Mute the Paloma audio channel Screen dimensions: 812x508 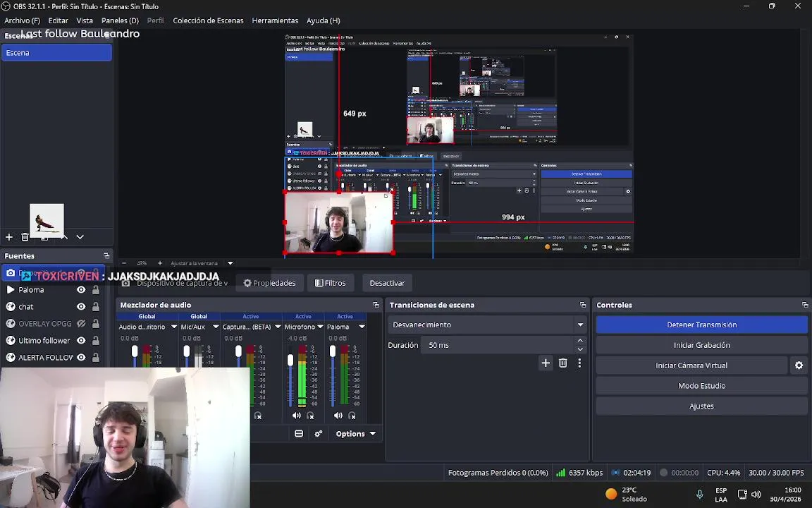[x=338, y=415]
